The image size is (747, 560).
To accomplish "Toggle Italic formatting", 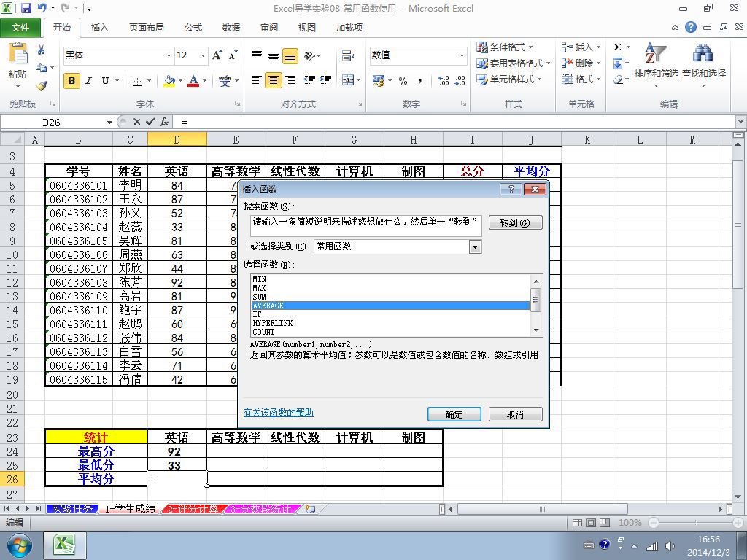I will (88, 80).
